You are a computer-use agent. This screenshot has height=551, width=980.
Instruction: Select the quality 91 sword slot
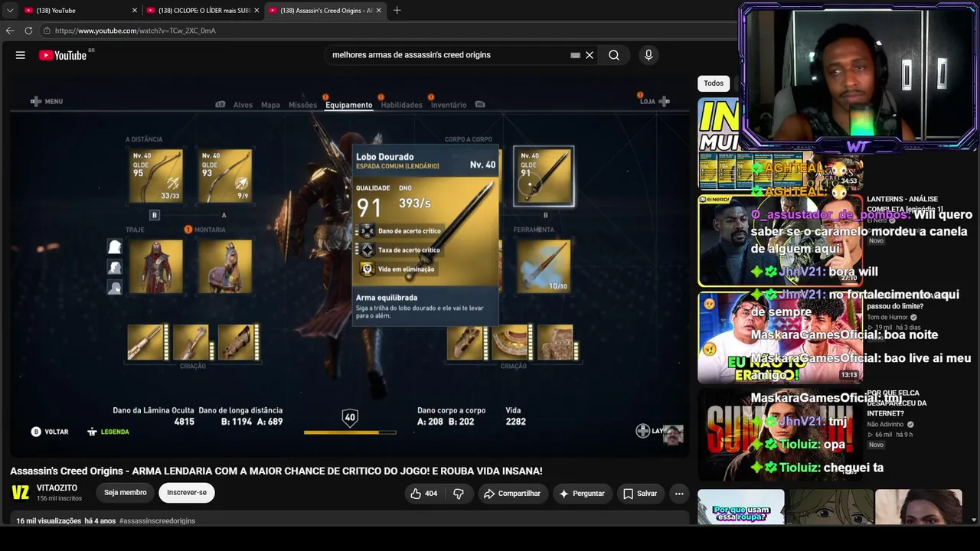tap(544, 176)
